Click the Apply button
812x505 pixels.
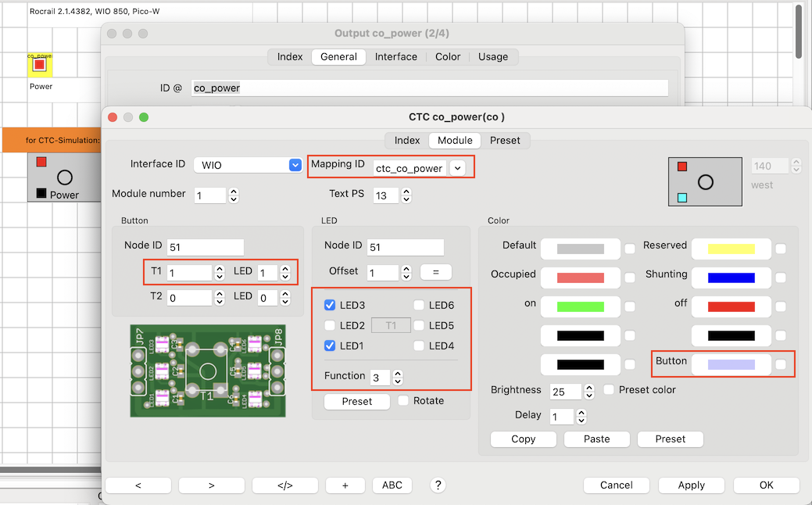(x=691, y=485)
